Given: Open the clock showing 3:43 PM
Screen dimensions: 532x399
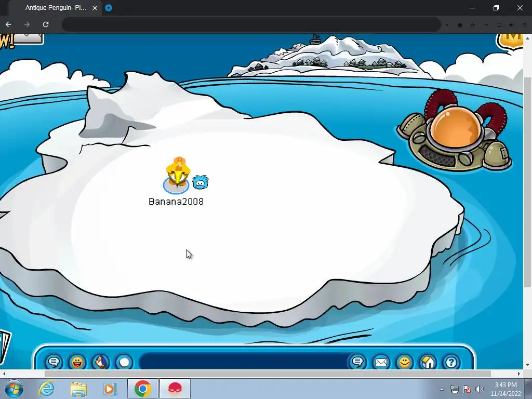Looking at the screenshot, I should (x=506, y=389).
